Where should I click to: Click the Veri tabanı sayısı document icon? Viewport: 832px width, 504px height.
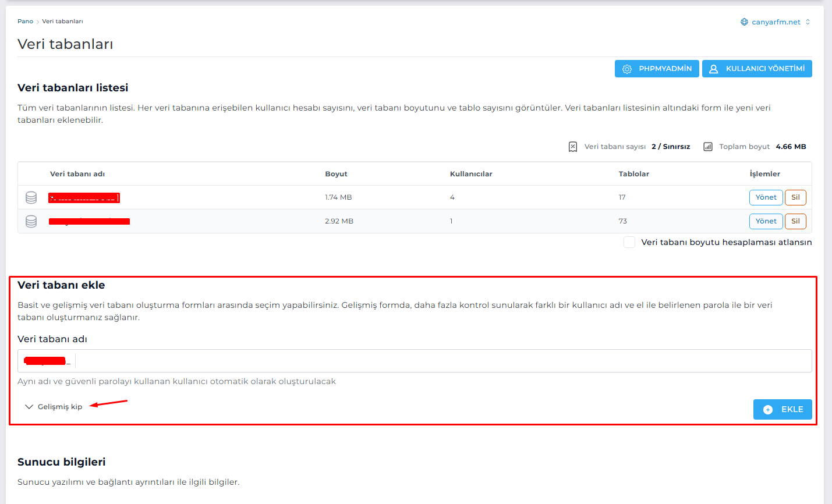click(573, 147)
